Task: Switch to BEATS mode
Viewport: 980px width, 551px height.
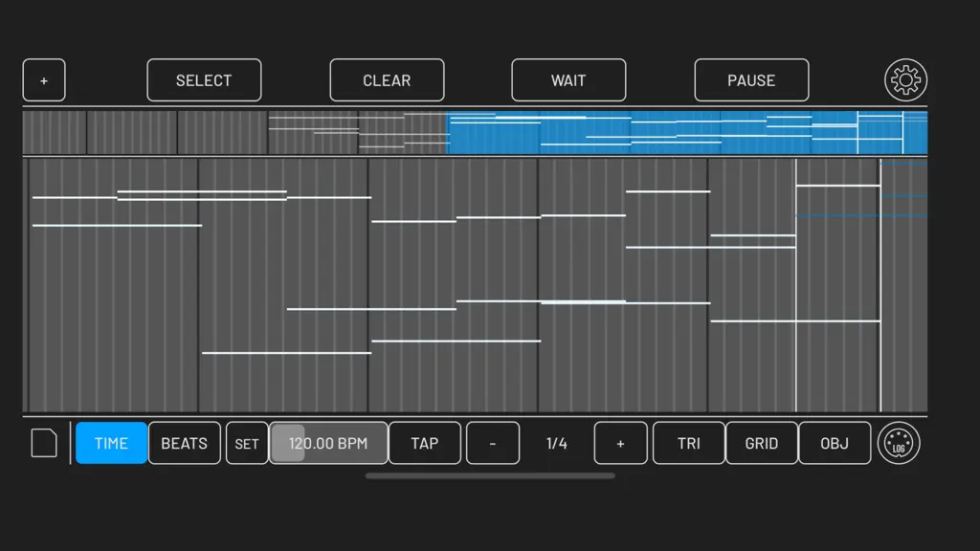Action: (185, 443)
